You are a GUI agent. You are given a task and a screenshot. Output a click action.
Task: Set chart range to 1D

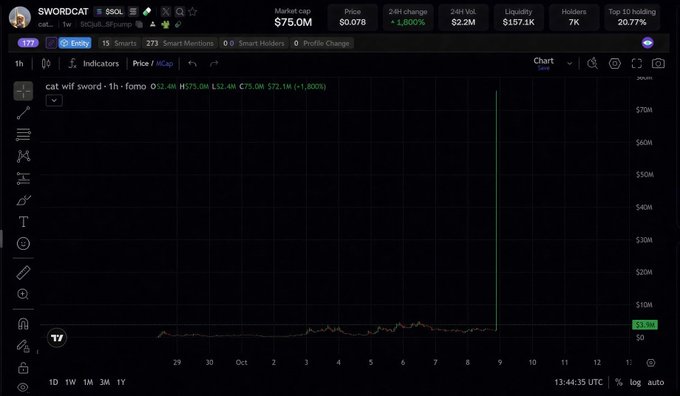point(53,382)
